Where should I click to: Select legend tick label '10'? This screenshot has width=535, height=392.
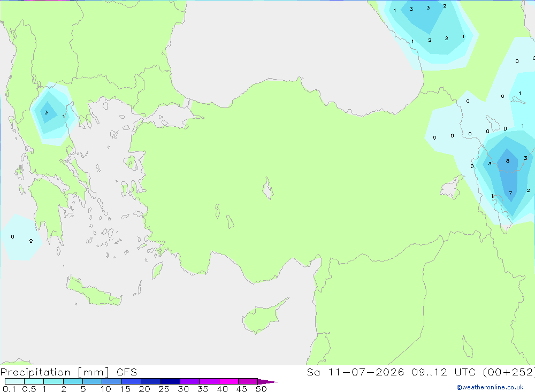[x=106, y=389]
